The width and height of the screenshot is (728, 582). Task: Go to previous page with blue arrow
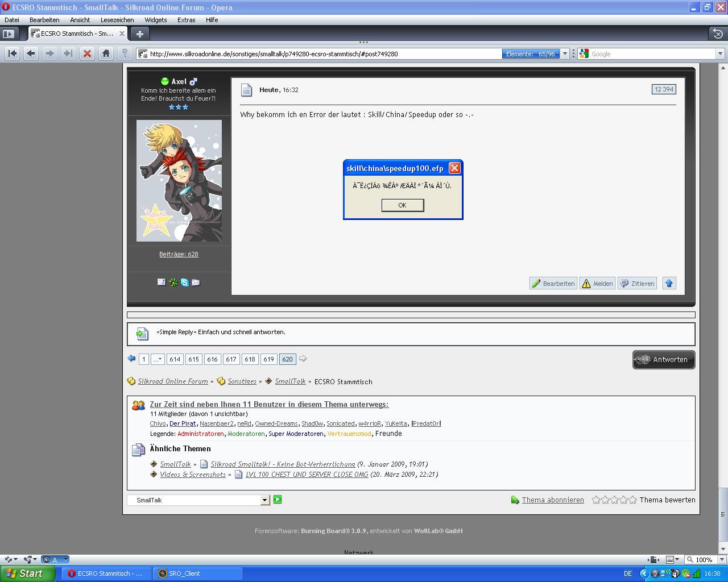pyautogui.click(x=131, y=359)
